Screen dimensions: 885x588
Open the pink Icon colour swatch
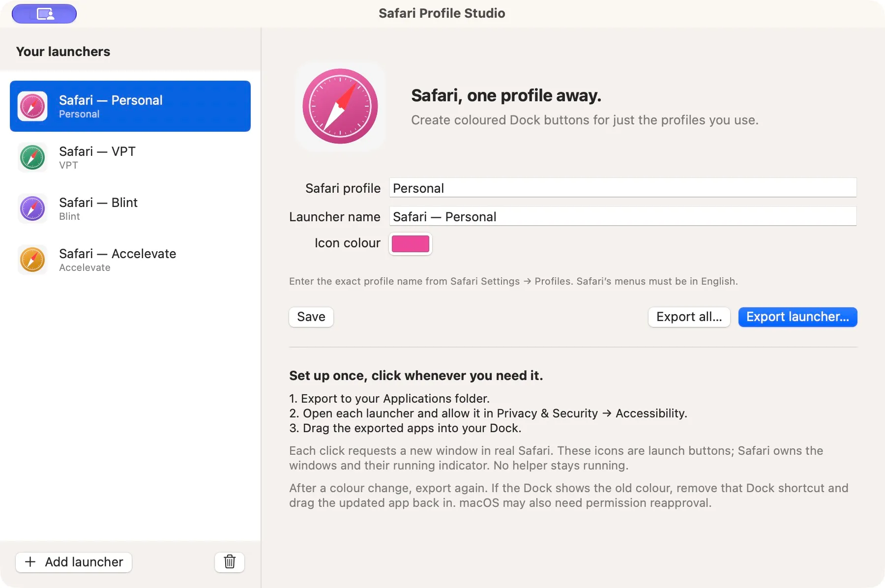[x=411, y=244]
